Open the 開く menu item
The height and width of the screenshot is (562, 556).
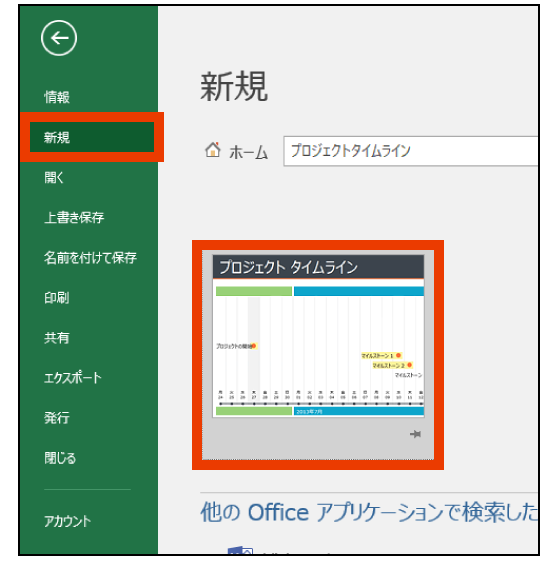pyautogui.click(x=54, y=177)
